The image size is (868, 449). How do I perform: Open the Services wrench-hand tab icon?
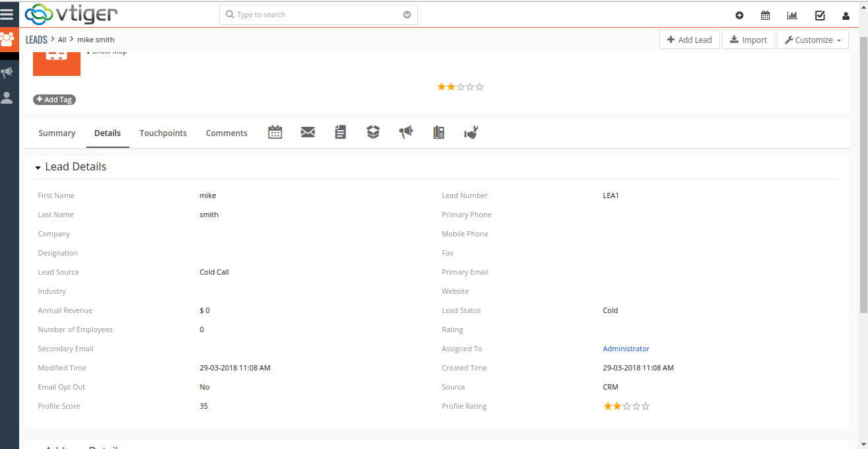[x=471, y=132]
